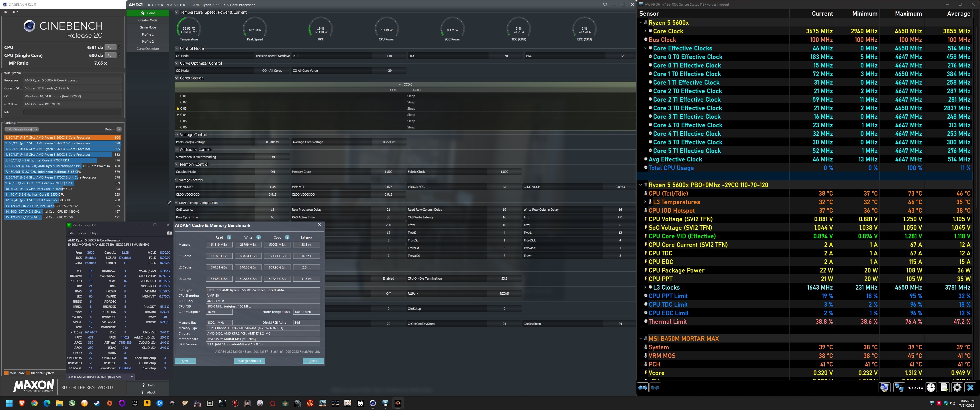Click HWiNFO reset clock icon
This screenshot has width=980, height=410.
(x=931, y=388)
